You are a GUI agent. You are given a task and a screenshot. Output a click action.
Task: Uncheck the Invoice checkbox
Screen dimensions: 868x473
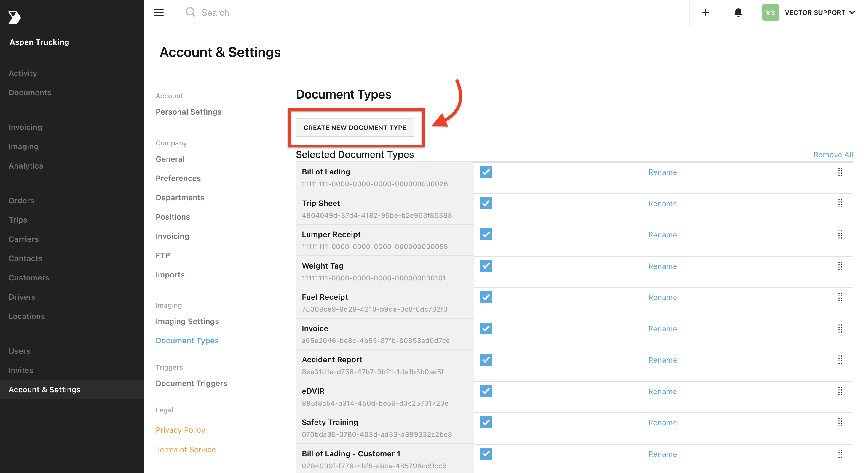[486, 328]
